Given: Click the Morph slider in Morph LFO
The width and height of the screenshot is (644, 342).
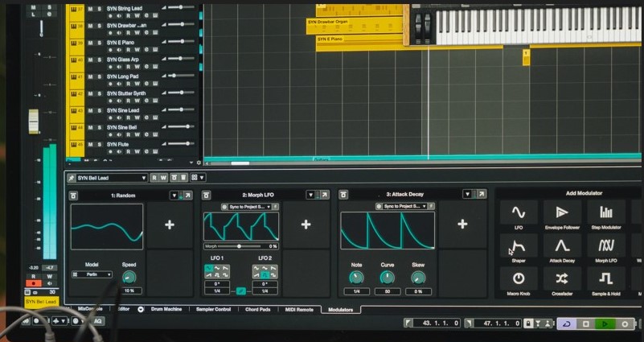Looking at the screenshot, I should coord(240,246).
